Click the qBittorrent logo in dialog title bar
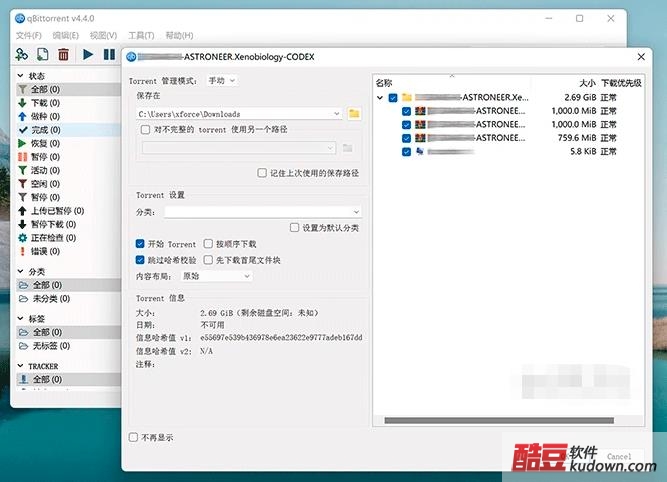This screenshot has height=482, width=667. (x=131, y=57)
